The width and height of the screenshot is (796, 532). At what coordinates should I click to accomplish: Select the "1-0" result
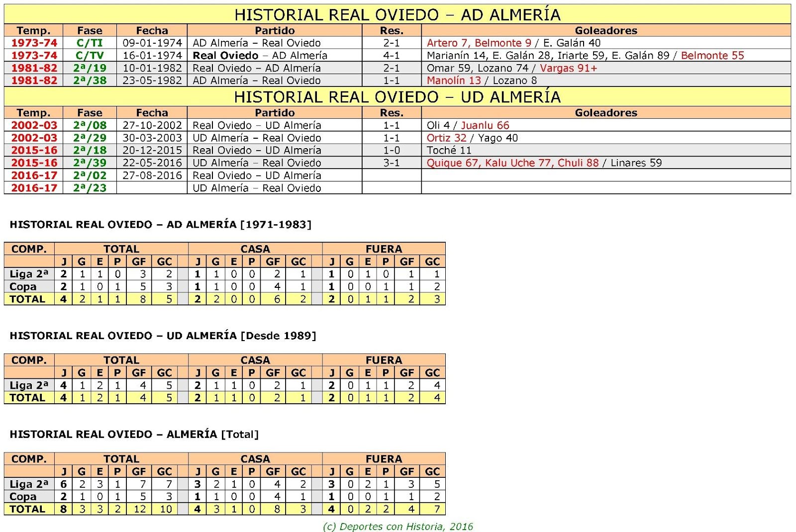pyautogui.click(x=392, y=150)
